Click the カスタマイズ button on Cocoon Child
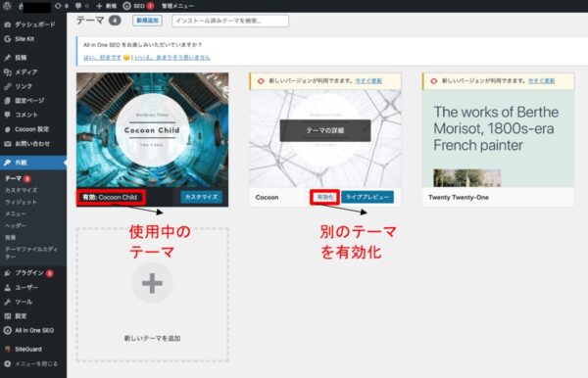This screenshot has width=588, height=378. tap(201, 197)
